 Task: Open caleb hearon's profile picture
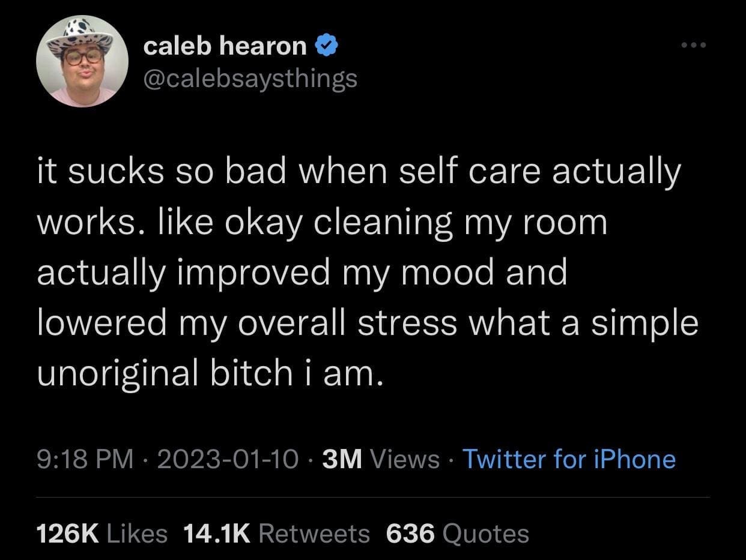click(82, 62)
